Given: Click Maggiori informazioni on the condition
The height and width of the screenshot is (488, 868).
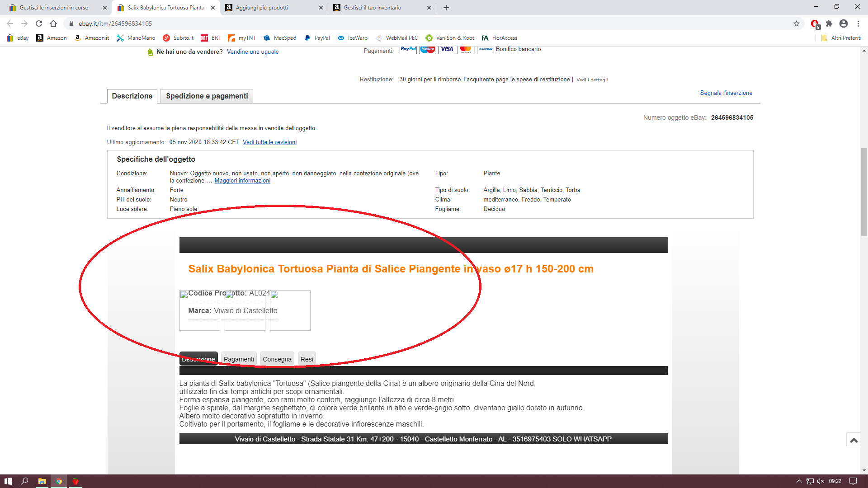Looking at the screenshot, I should (x=242, y=181).
